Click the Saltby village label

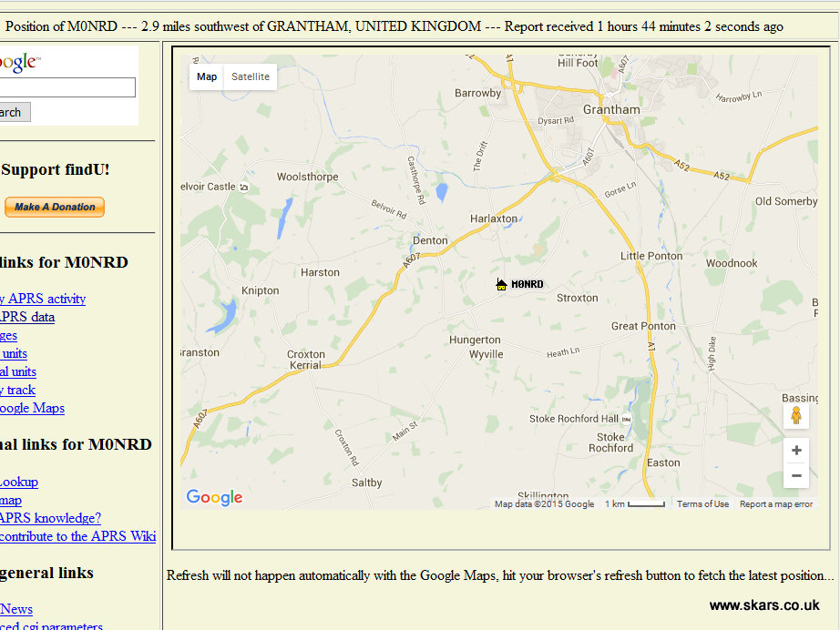pos(367,483)
